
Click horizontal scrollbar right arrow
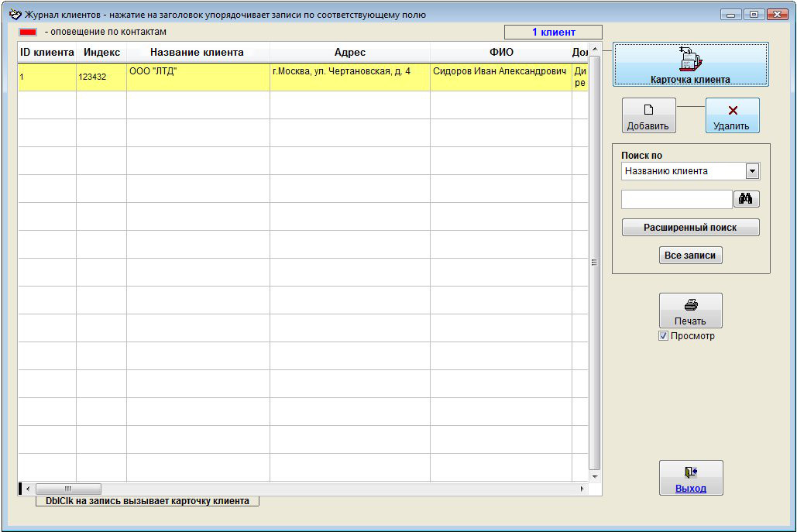[x=582, y=489]
